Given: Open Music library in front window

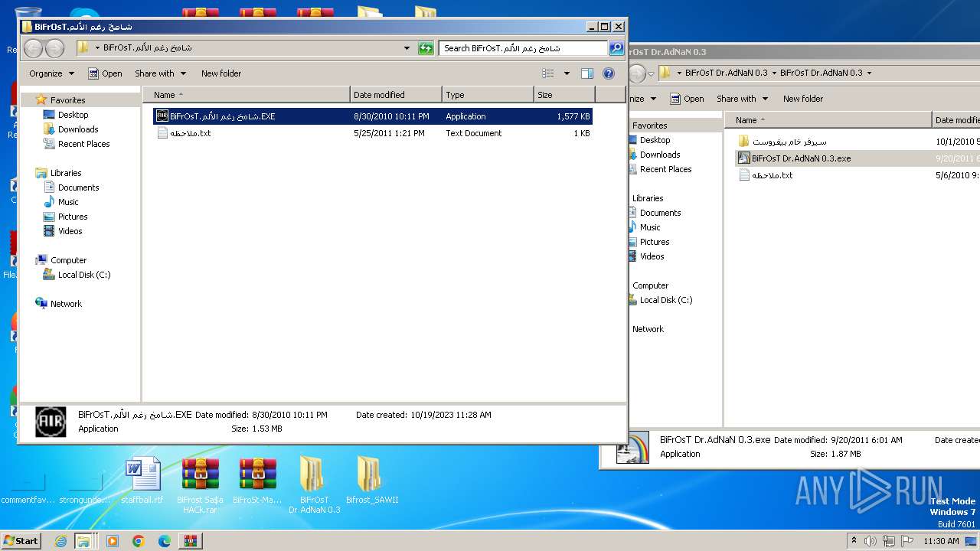Looking at the screenshot, I should click(68, 202).
